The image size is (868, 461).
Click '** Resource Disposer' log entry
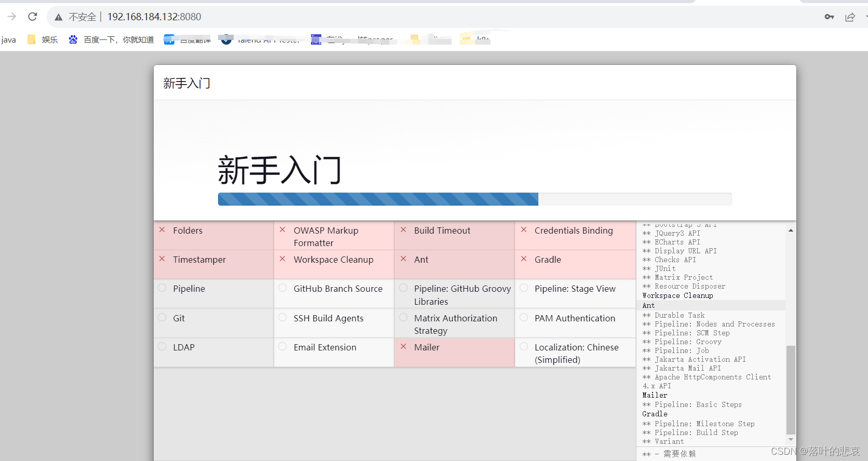pos(684,286)
